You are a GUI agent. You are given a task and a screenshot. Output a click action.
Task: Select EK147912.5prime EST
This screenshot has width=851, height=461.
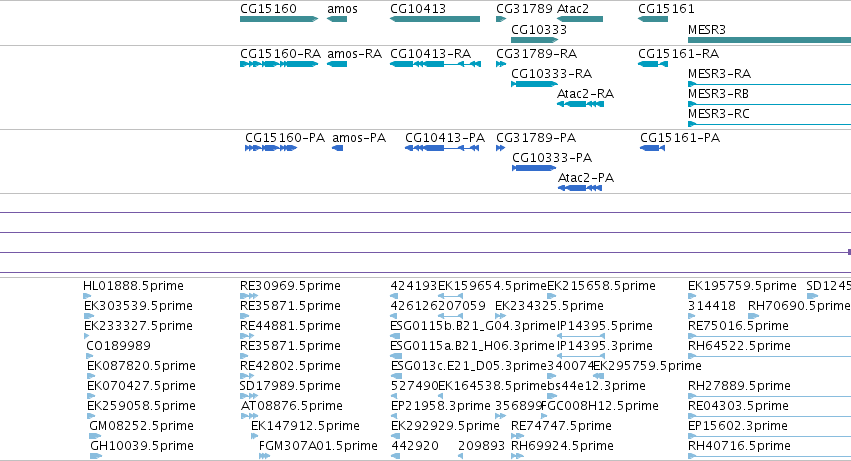[305, 426]
